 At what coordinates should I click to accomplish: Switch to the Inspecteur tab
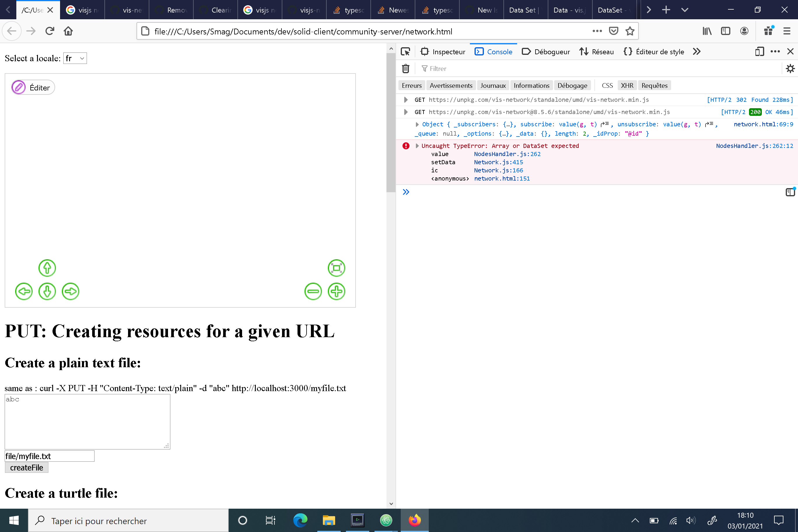pos(443,52)
